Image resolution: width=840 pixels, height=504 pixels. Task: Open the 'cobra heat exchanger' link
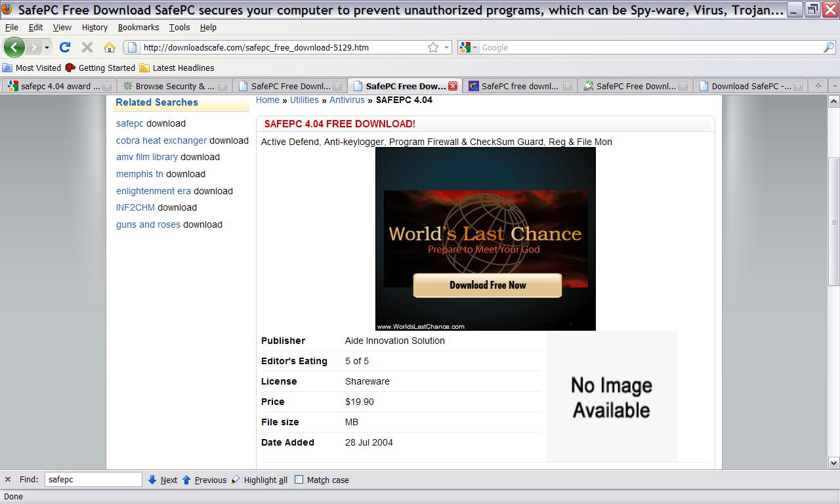point(161,140)
